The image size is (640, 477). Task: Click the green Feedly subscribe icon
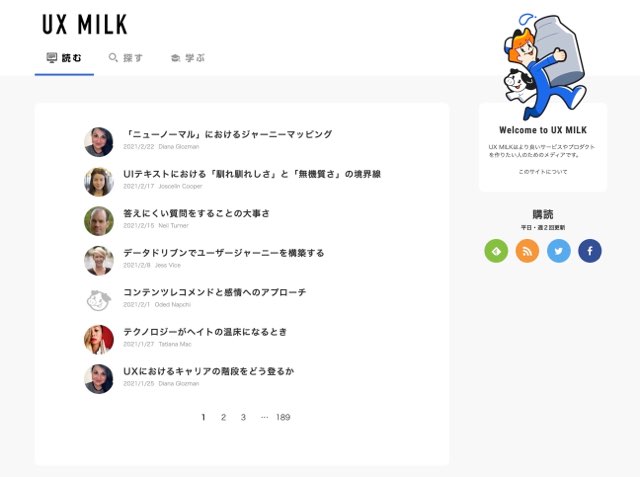496,251
